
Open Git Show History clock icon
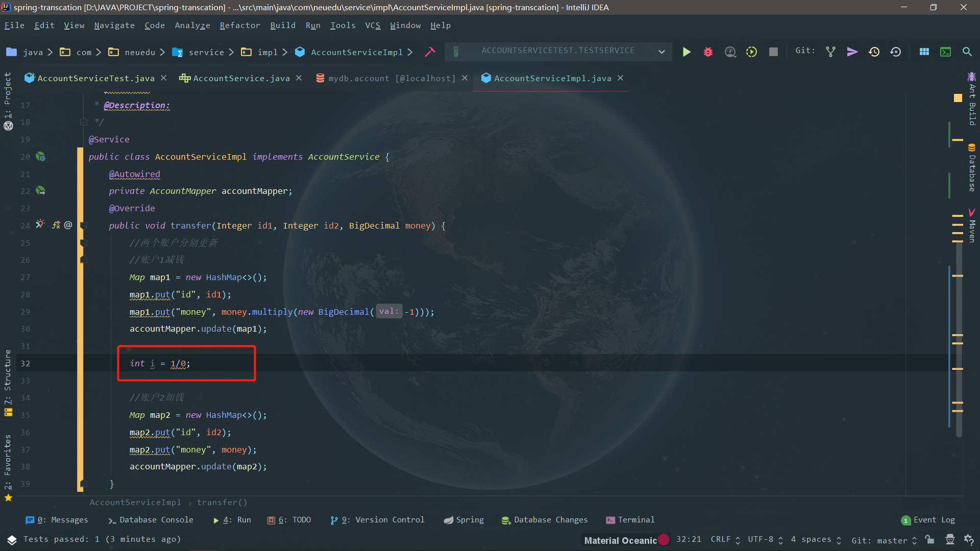(874, 52)
